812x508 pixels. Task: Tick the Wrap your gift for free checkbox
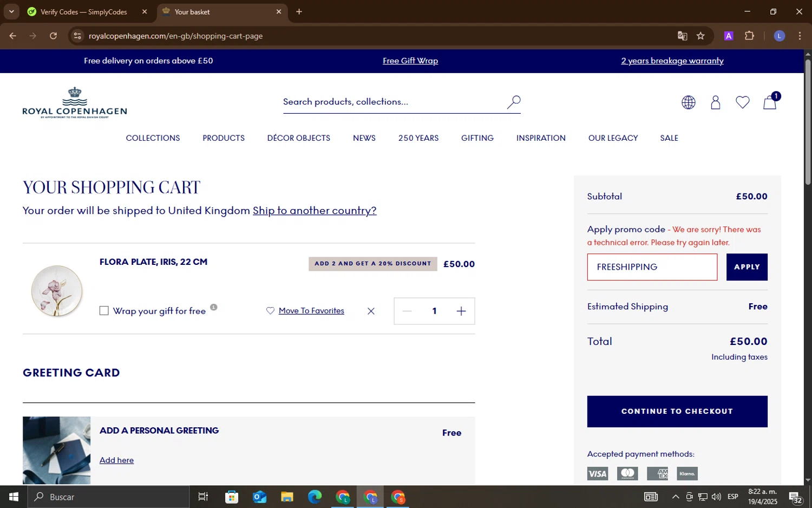pos(104,311)
